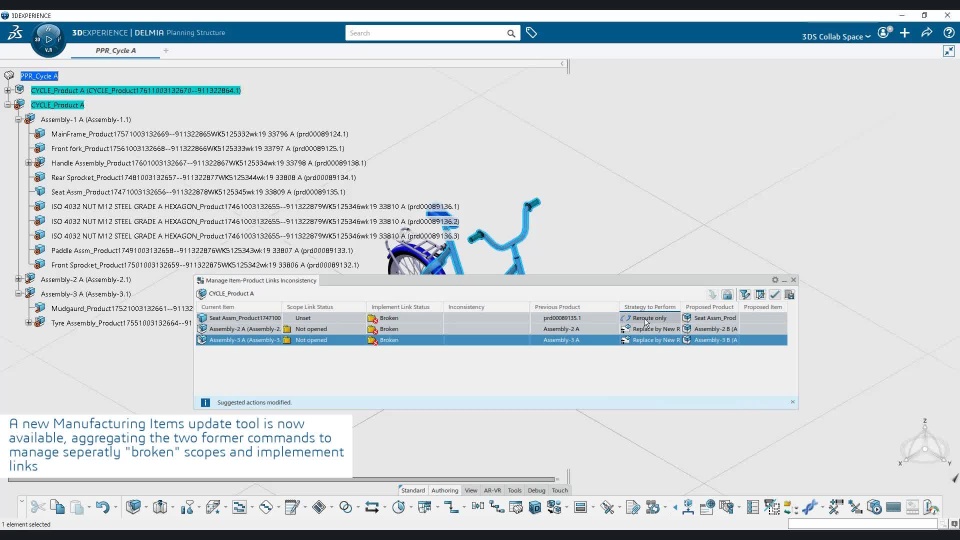Open the 3DS Collab Space dropdown
Image resolution: width=960 pixels, height=540 pixels.
pyautogui.click(x=836, y=37)
